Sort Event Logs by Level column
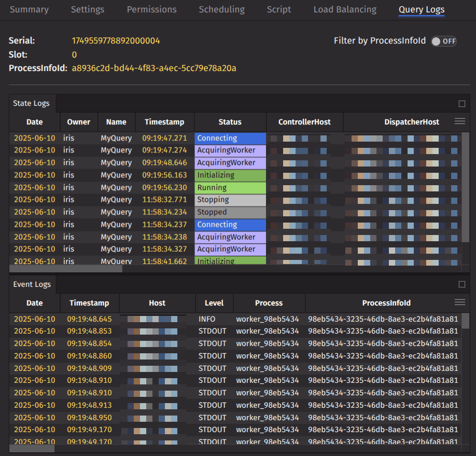The width and height of the screenshot is (476, 456). (x=214, y=303)
